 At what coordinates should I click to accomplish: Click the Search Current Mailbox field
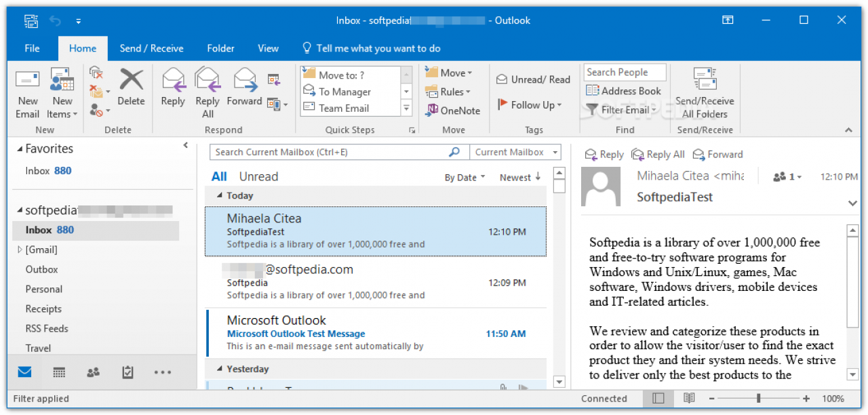coord(329,153)
